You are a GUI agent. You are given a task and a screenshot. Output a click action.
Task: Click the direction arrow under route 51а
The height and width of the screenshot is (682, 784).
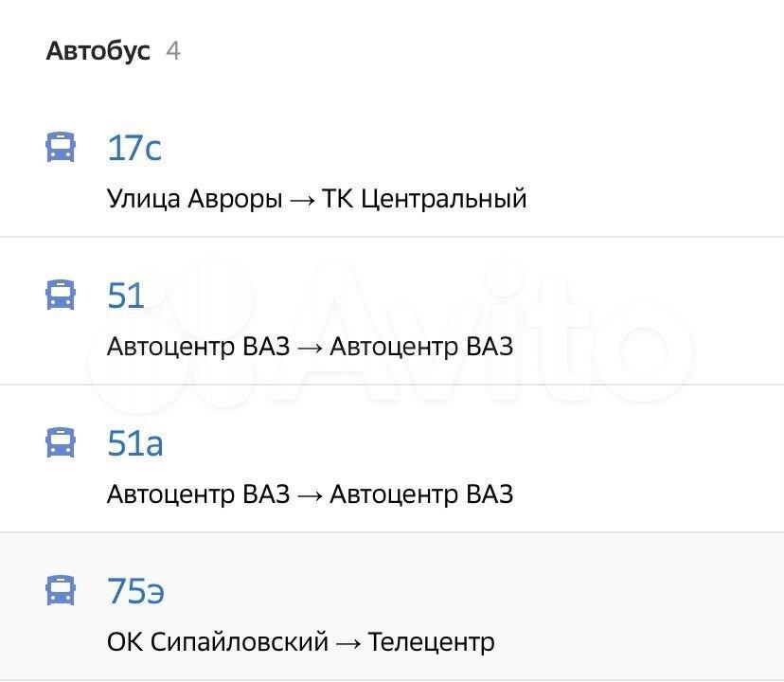(310, 495)
